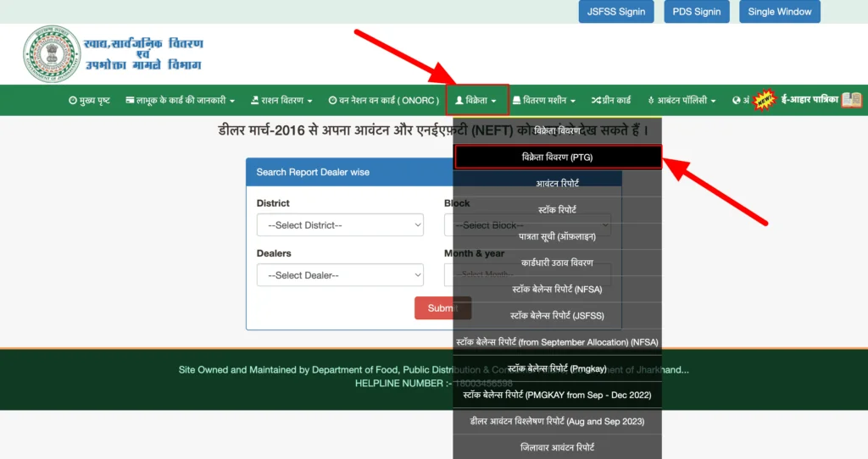Expand the वितरण मशीन dropdown menu

point(544,101)
